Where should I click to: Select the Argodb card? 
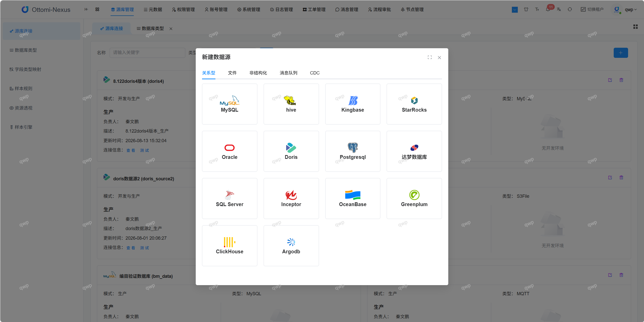tap(291, 246)
